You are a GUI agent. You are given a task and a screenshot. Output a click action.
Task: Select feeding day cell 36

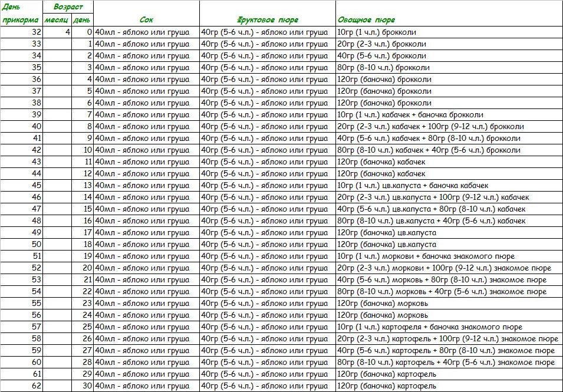click(22, 80)
